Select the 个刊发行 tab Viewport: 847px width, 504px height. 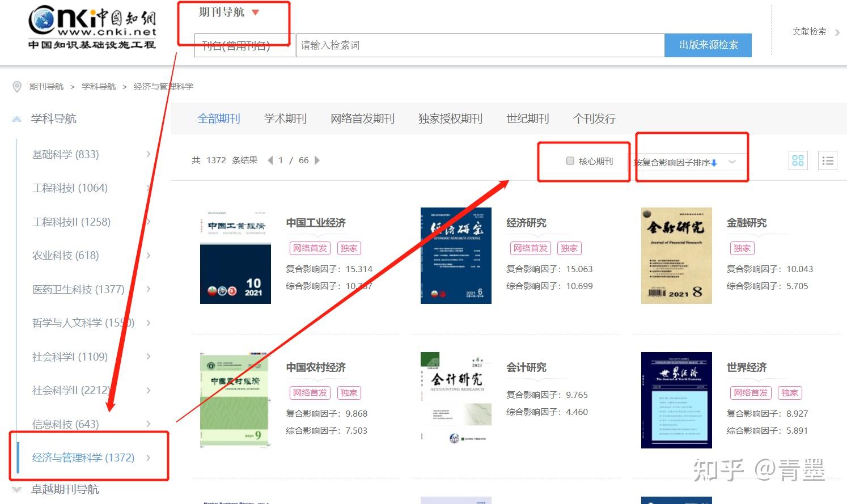[x=594, y=118]
